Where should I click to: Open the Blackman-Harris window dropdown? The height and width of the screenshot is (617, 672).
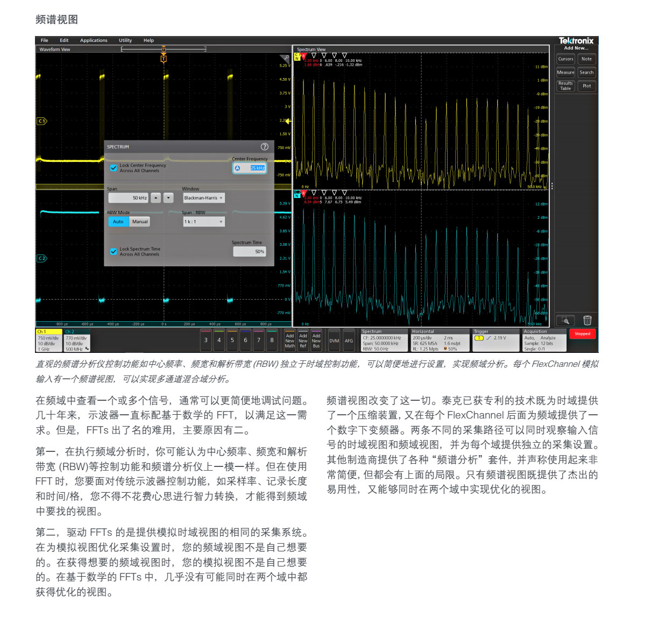[x=203, y=198]
